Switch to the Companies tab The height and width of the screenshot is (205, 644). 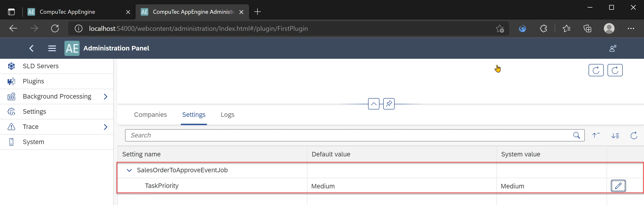pos(150,114)
